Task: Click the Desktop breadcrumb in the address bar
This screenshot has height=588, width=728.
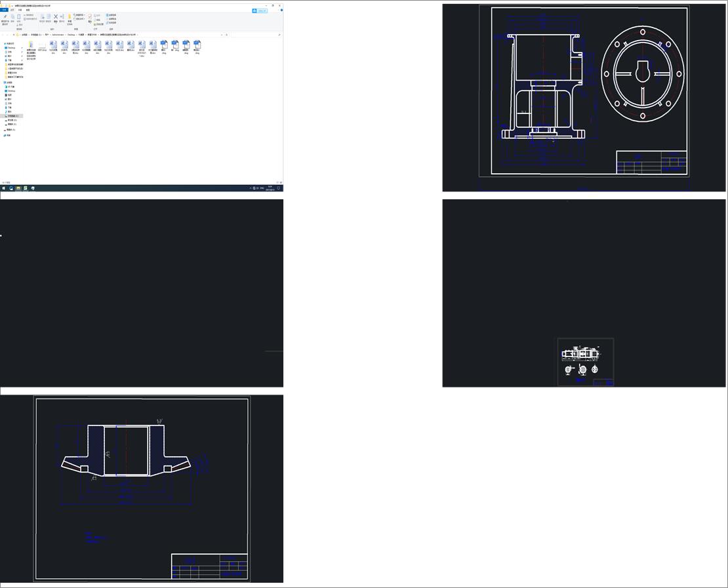Action: click(71, 35)
